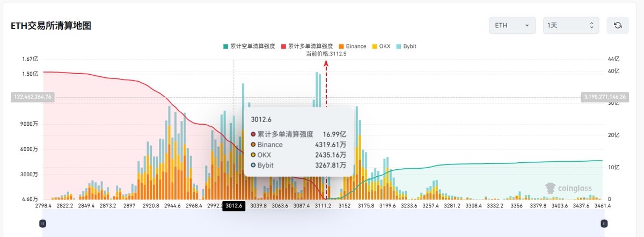Open the 1天 time range selector
644x237 pixels.
(x=570, y=25)
